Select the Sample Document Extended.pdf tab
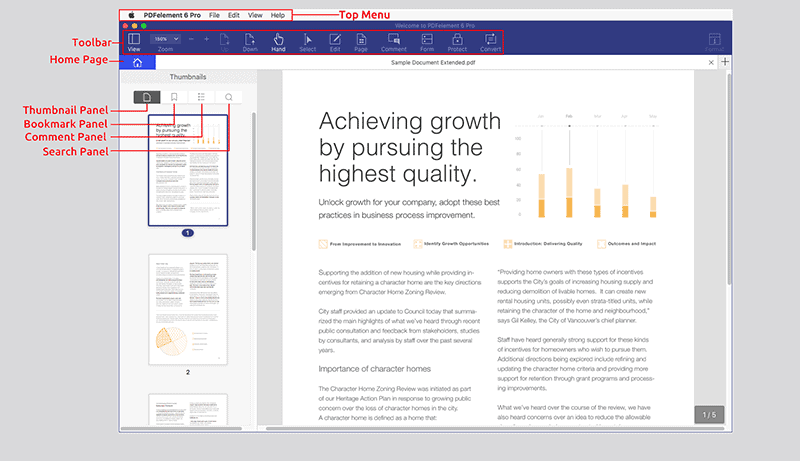 pyautogui.click(x=433, y=62)
